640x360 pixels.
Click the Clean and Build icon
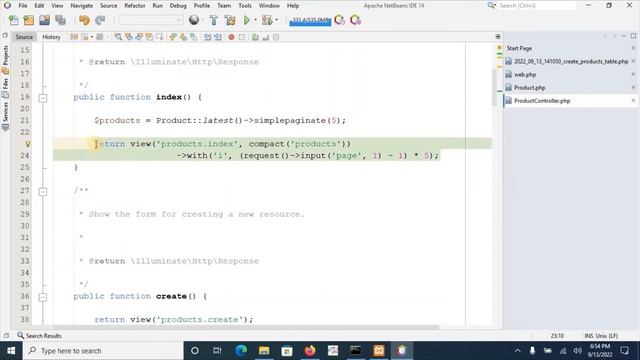coord(230,20)
